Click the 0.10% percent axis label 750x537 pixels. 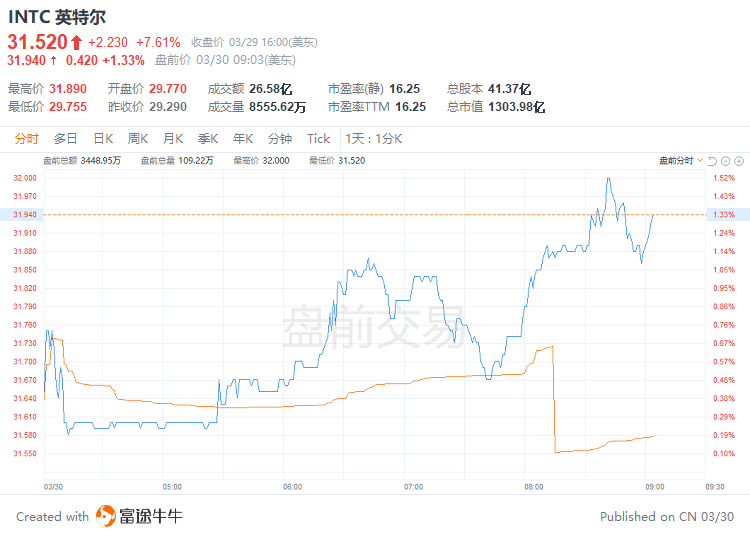click(724, 453)
